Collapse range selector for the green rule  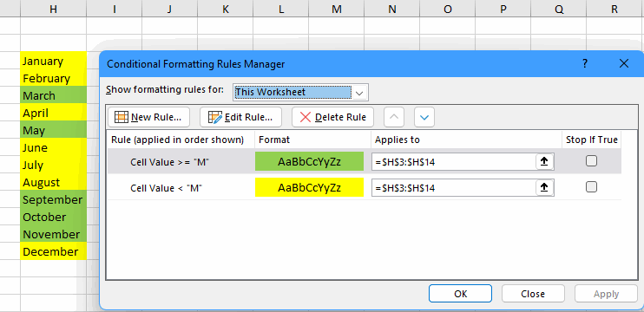coord(544,162)
